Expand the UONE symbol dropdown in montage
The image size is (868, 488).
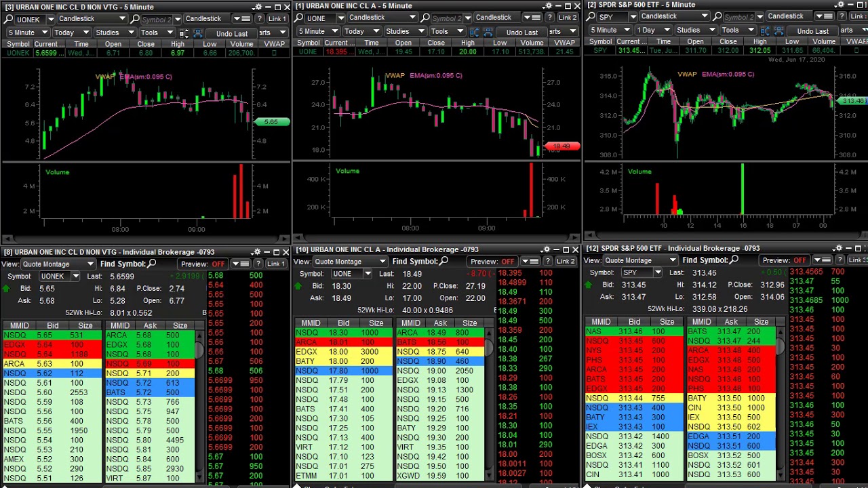(368, 274)
